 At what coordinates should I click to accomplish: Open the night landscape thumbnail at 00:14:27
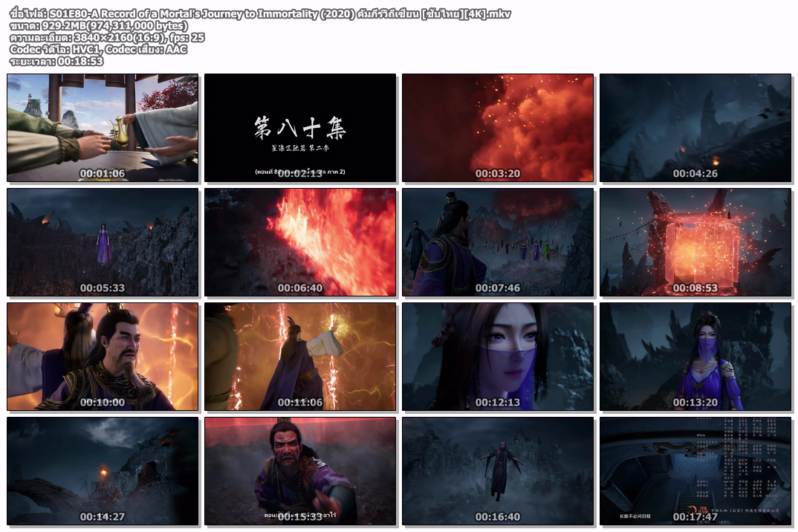(103, 471)
